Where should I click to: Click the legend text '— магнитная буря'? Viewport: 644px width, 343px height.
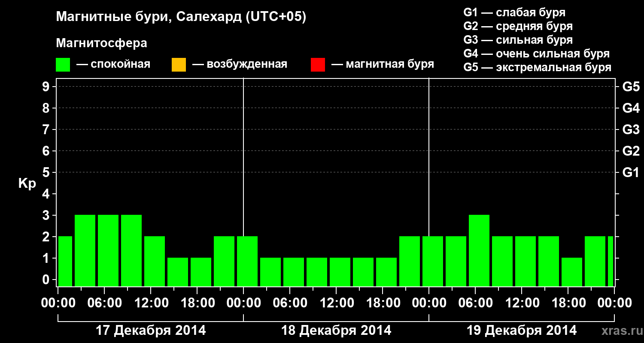pos(383,65)
